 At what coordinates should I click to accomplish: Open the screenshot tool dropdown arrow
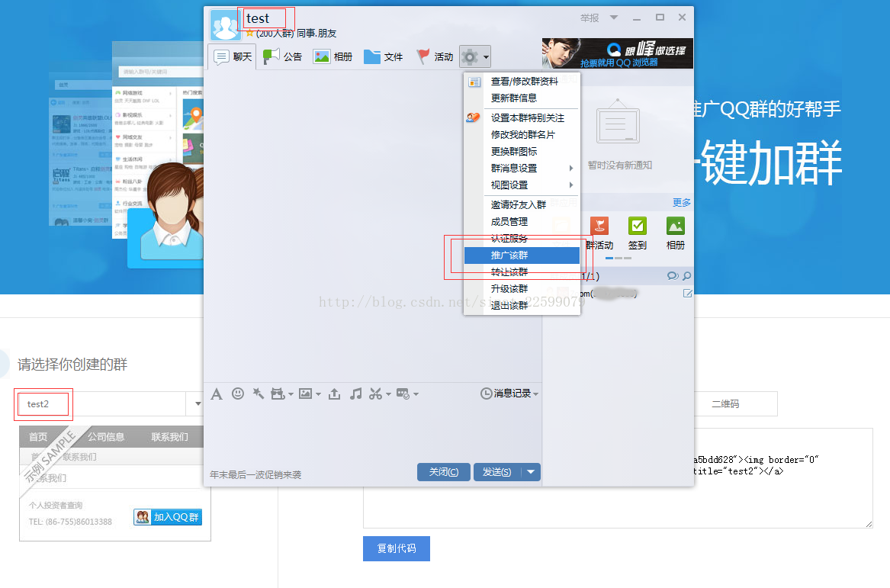(x=388, y=394)
